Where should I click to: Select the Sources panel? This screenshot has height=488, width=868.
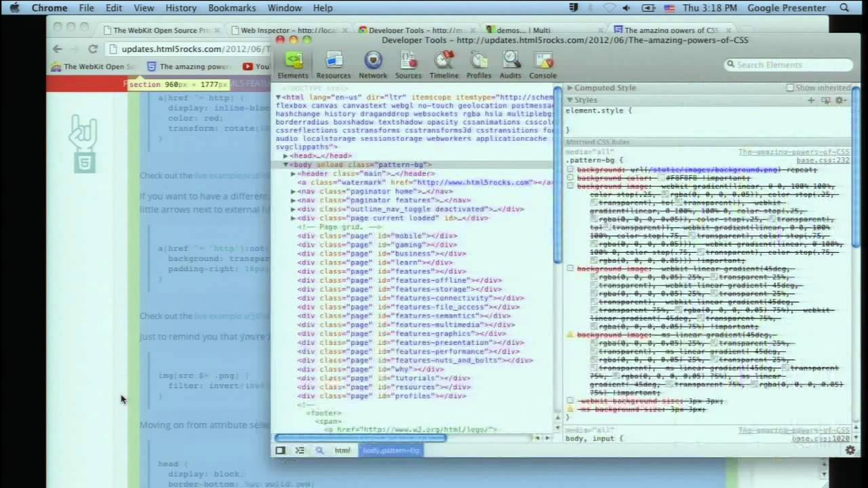408,64
